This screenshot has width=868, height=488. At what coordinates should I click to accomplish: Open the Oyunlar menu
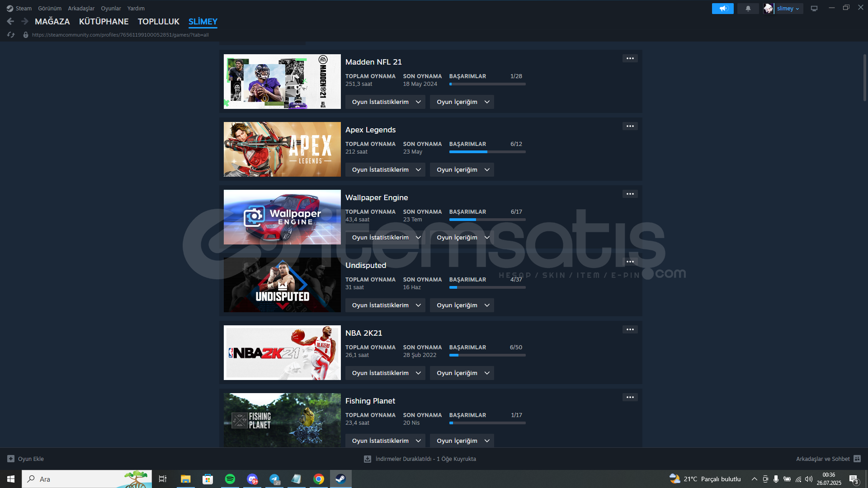[x=111, y=9]
